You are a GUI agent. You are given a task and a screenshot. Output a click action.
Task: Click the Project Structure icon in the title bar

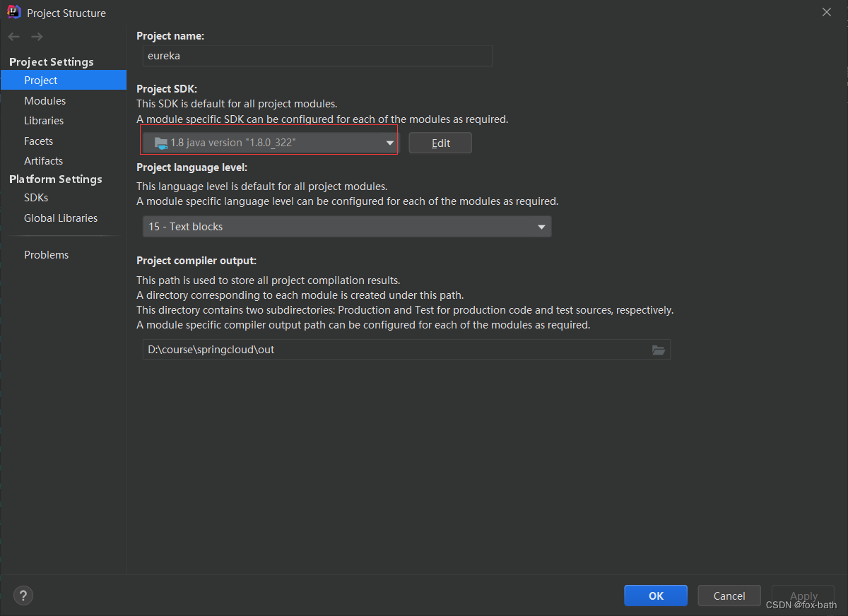(13, 11)
